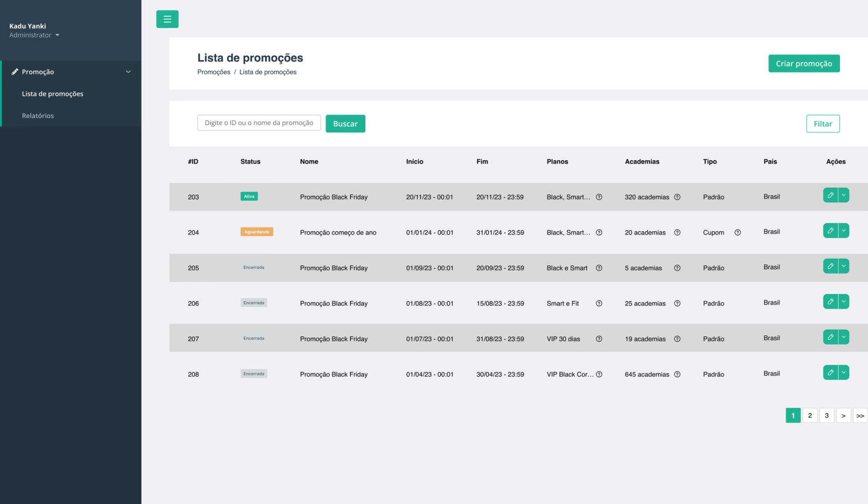Show plans info for Black e Smart

click(x=599, y=268)
